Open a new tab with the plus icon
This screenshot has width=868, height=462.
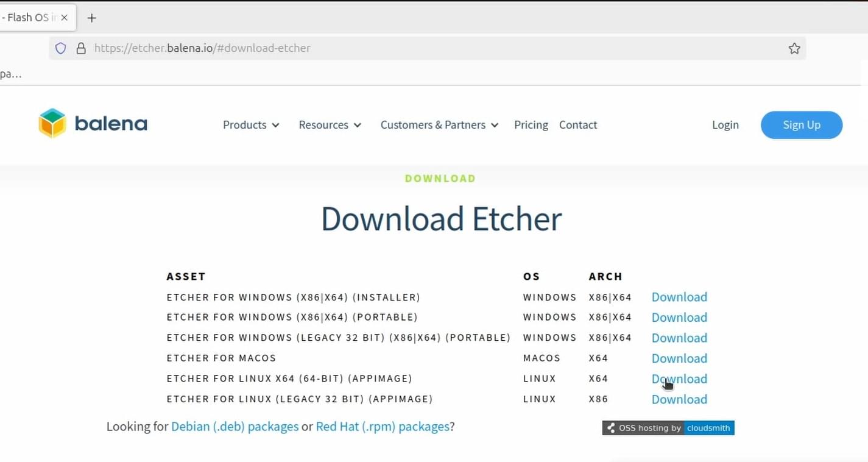point(92,18)
